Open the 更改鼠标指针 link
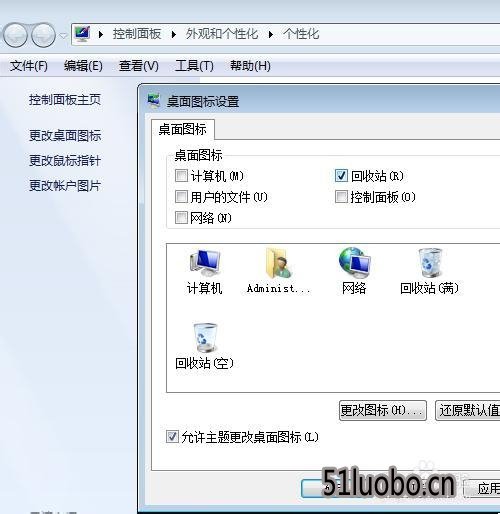 [65, 160]
